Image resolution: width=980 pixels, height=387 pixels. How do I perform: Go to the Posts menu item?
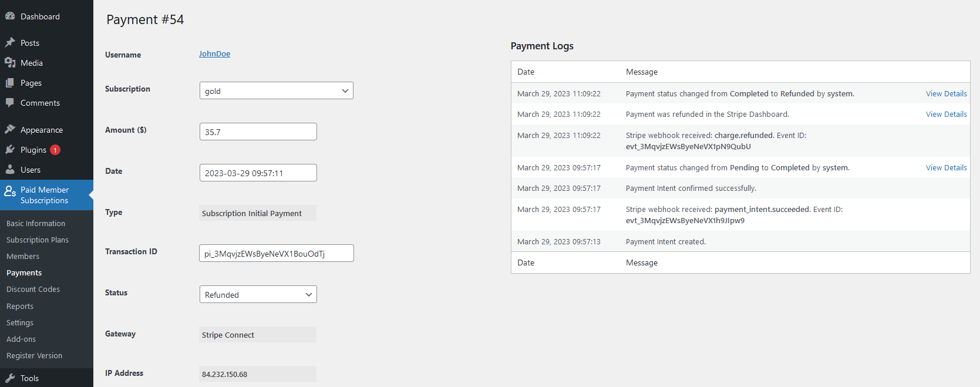30,43
